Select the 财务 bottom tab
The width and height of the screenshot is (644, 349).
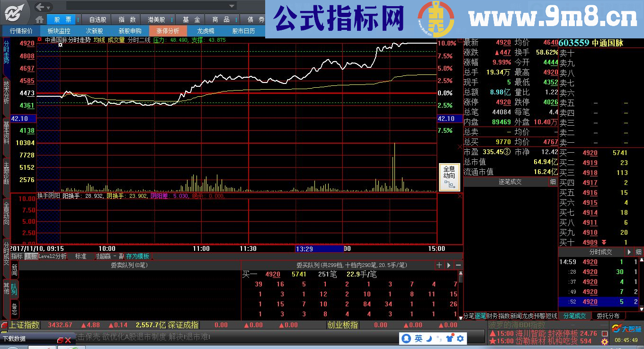492,316
